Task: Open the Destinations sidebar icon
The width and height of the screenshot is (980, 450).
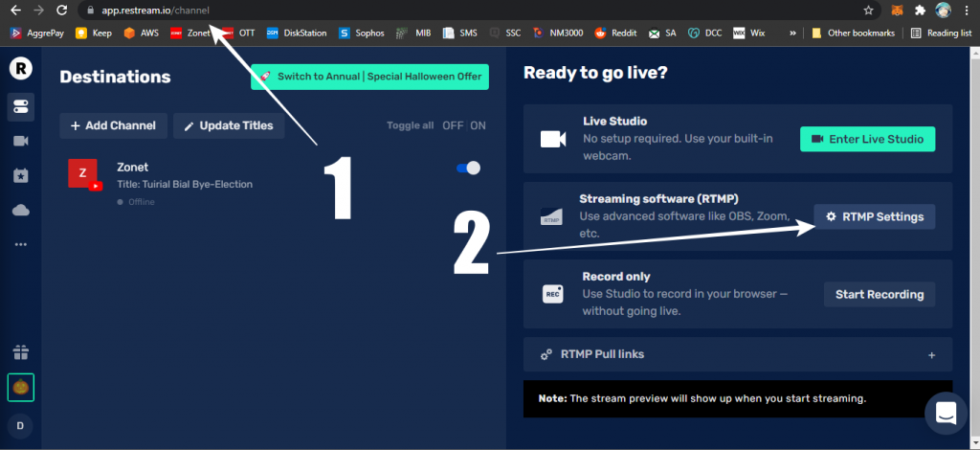Action: coord(21,106)
